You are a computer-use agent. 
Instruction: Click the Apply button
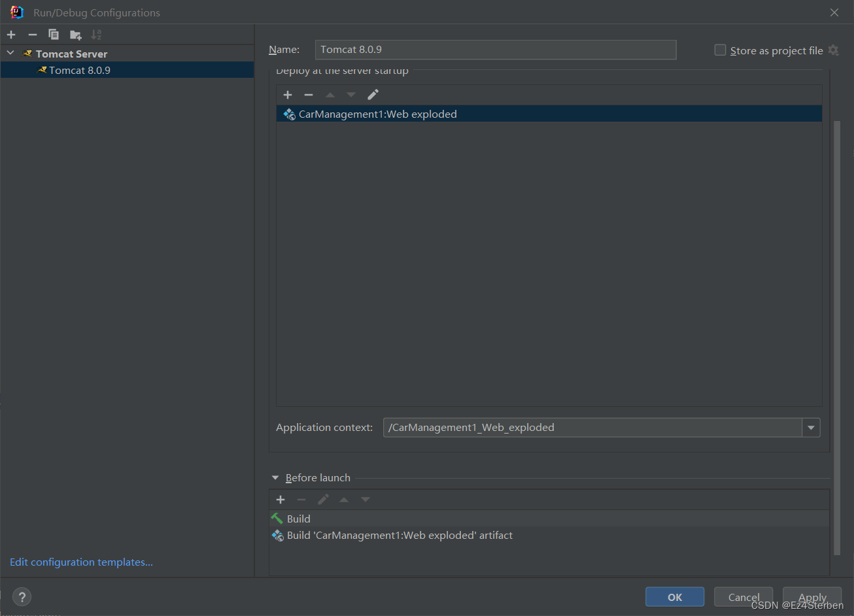tap(812, 597)
